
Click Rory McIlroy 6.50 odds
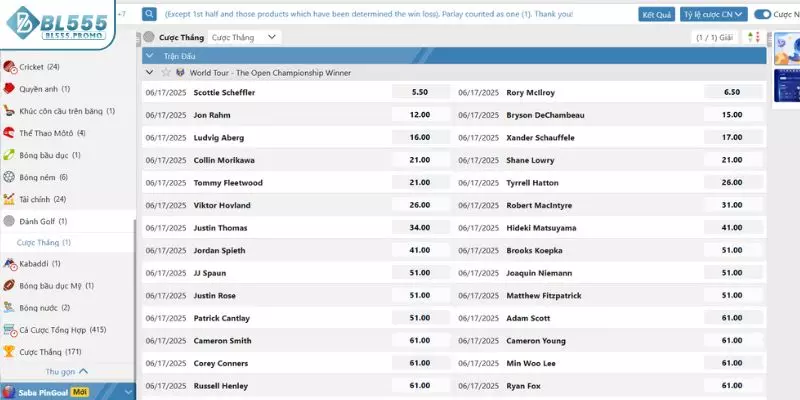click(x=731, y=92)
